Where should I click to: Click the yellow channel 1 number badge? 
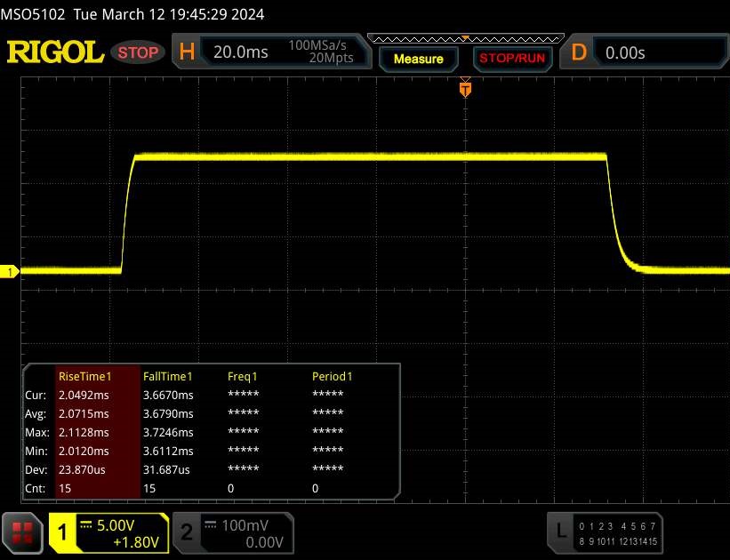point(62,533)
